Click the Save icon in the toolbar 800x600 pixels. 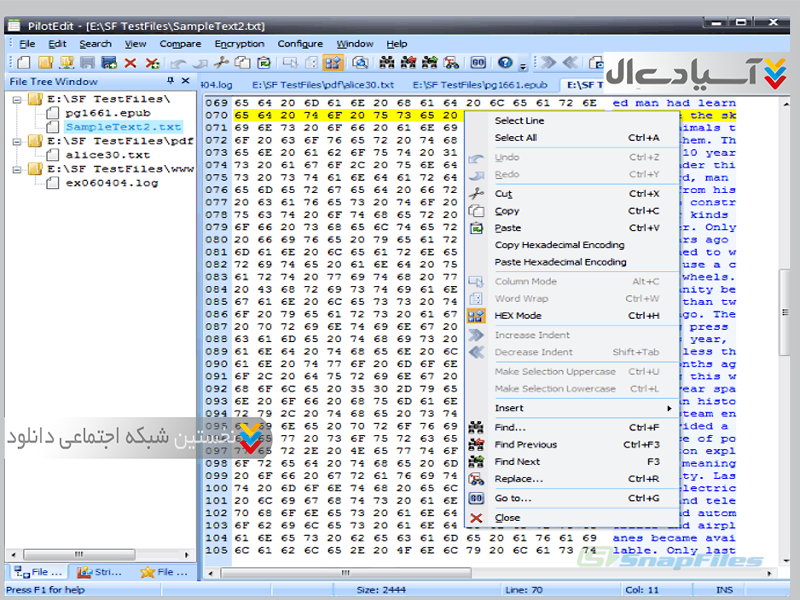pyautogui.click(x=89, y=63)
